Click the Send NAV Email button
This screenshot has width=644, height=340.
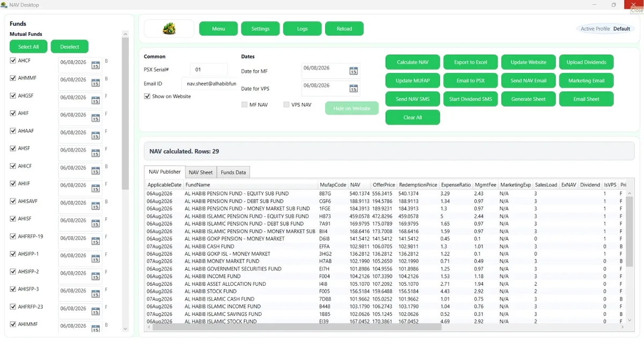coord(529,80)
